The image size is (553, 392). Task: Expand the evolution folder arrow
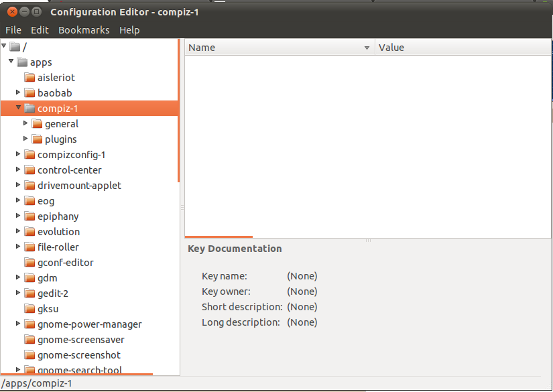[x=18, y=231]
